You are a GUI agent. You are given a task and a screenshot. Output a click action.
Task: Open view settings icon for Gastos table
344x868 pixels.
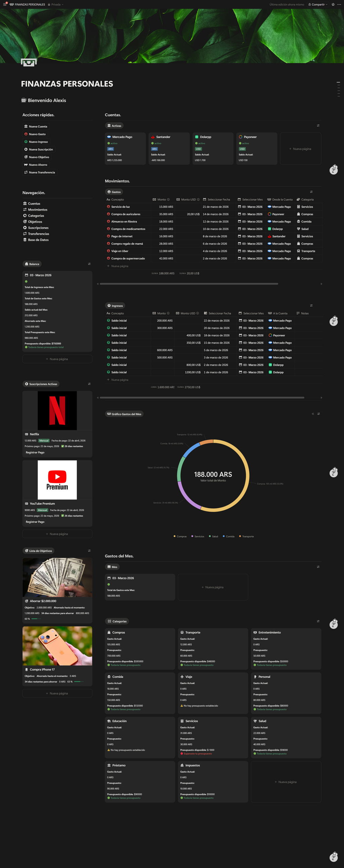click(311, 192)
